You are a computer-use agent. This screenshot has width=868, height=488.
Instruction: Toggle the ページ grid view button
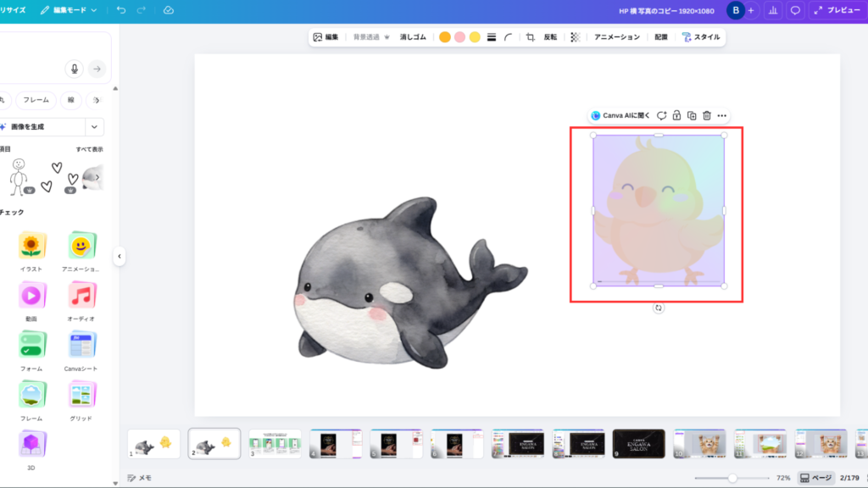pos(817,478)
